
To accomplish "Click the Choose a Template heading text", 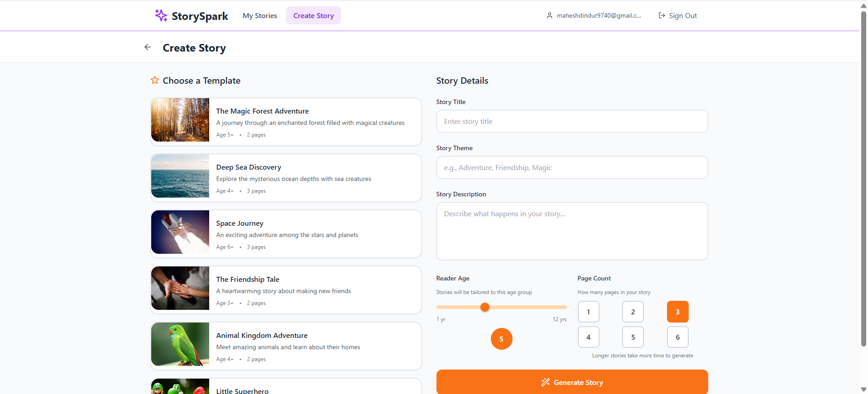I will (201, 81).
